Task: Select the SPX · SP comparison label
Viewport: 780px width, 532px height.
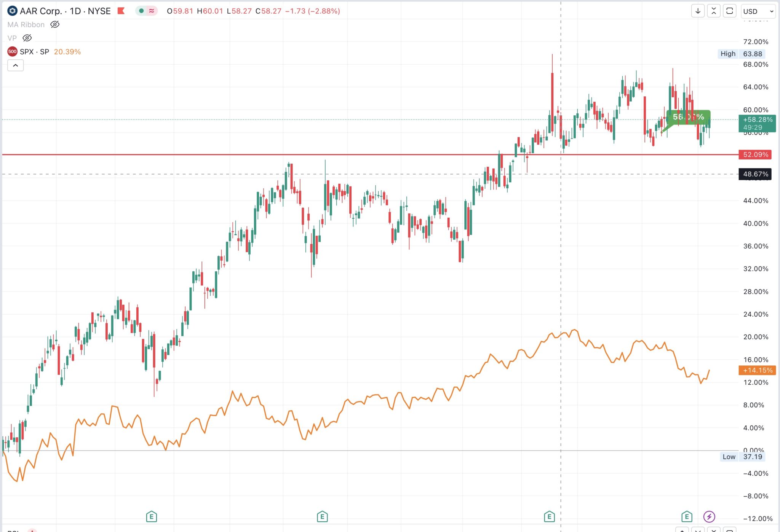Action: pyautogui.click(x=34, y=51)
